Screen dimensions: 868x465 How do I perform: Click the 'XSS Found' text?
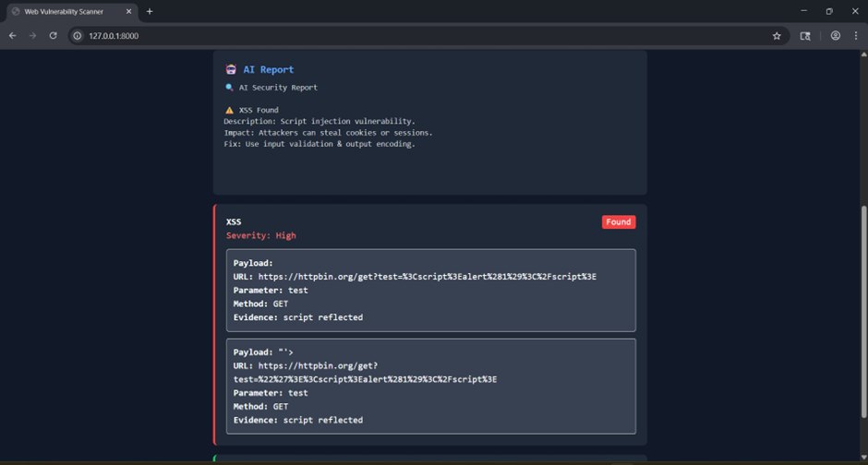259,110
